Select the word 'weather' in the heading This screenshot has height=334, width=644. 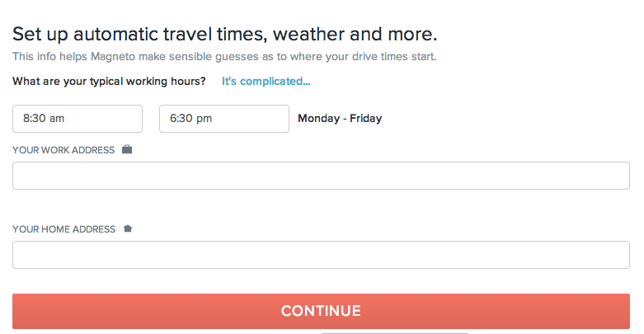pos(308,34)
